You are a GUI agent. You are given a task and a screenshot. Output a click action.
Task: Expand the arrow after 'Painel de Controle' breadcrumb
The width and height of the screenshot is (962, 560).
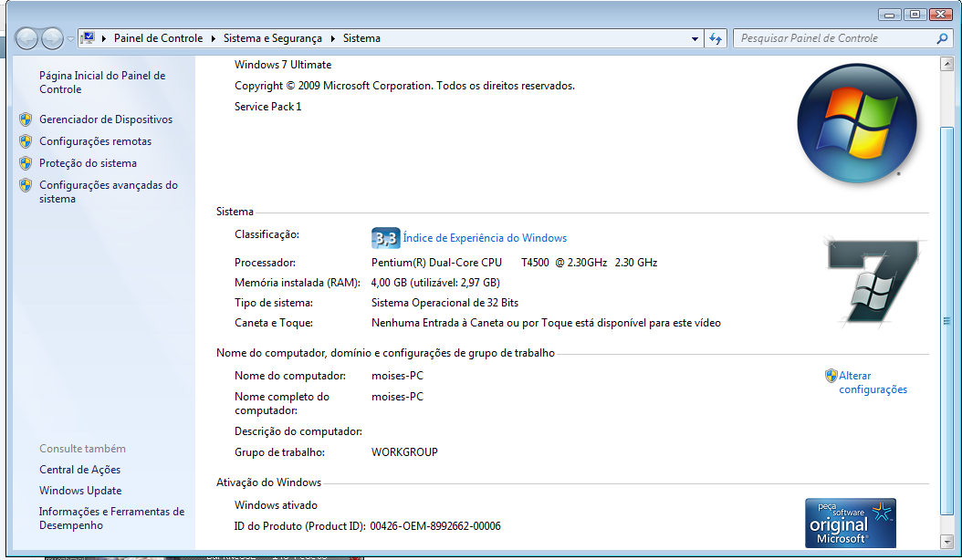[x=214, y=38]
